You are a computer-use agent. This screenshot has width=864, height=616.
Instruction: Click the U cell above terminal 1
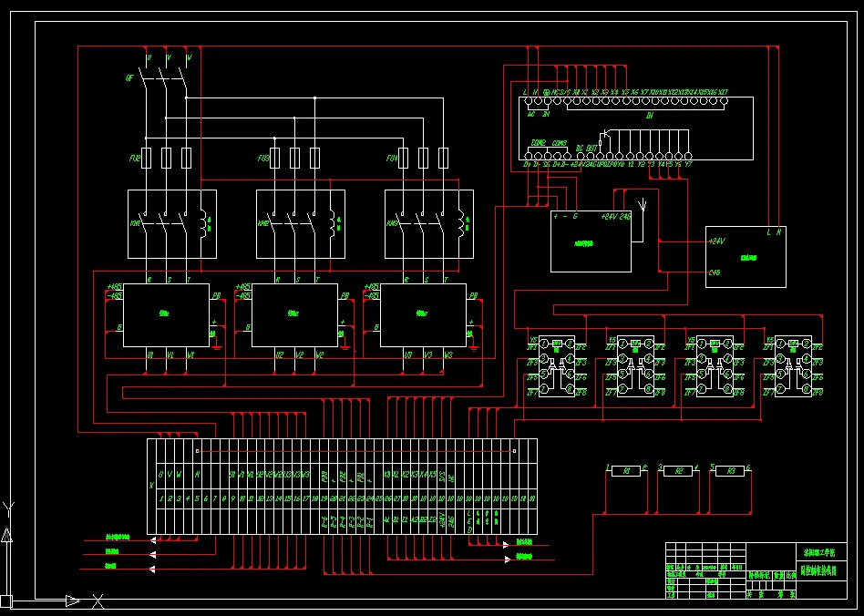click(161, 475)
